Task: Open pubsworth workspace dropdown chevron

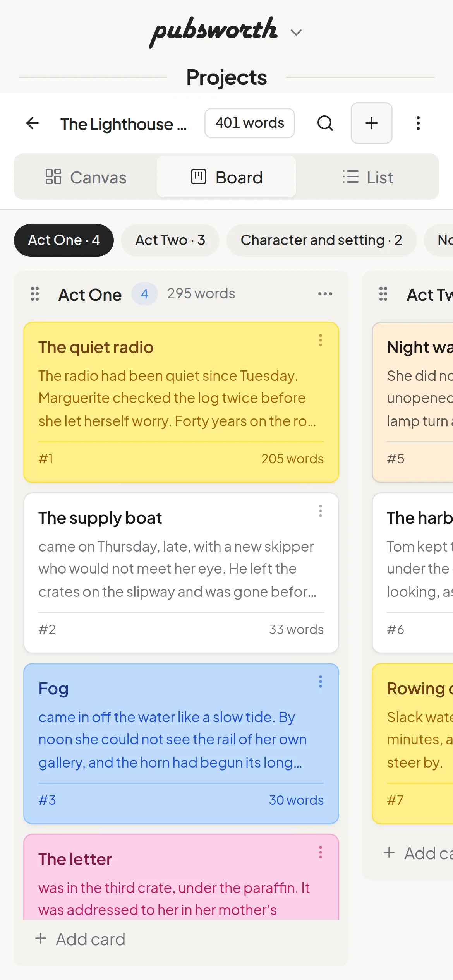Action: tap(296, 33)
